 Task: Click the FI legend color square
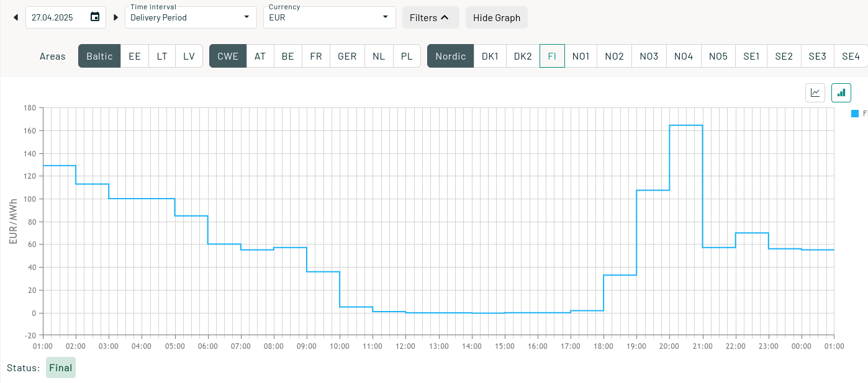(x=855, y=114)
